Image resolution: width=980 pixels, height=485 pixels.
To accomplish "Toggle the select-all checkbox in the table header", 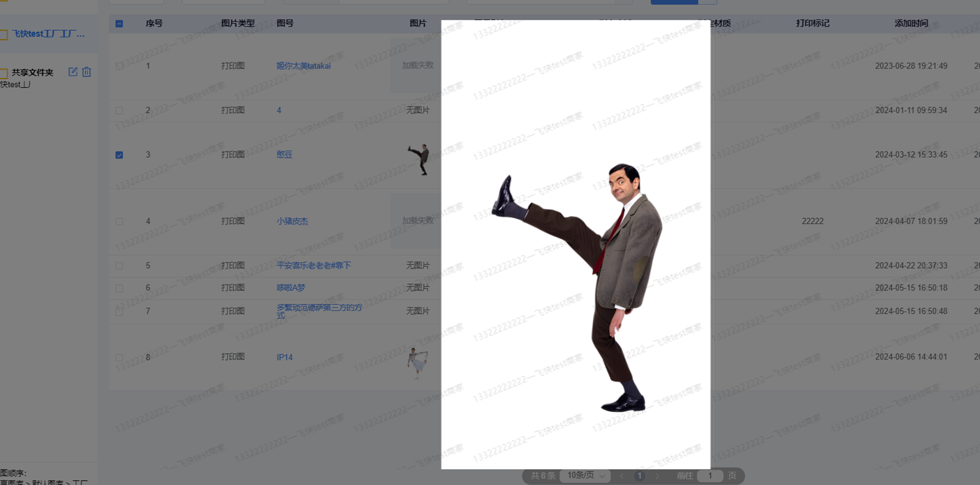I will click(119, 24).
